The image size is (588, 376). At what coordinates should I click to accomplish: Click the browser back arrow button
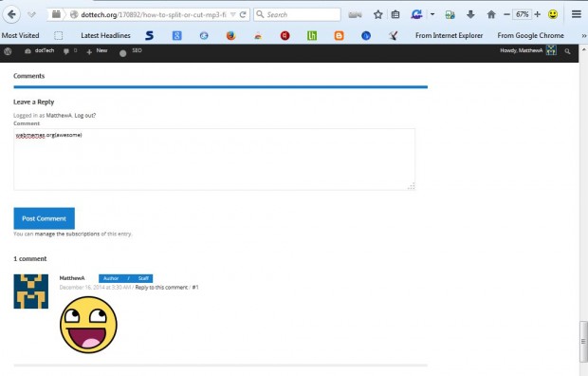11,14
